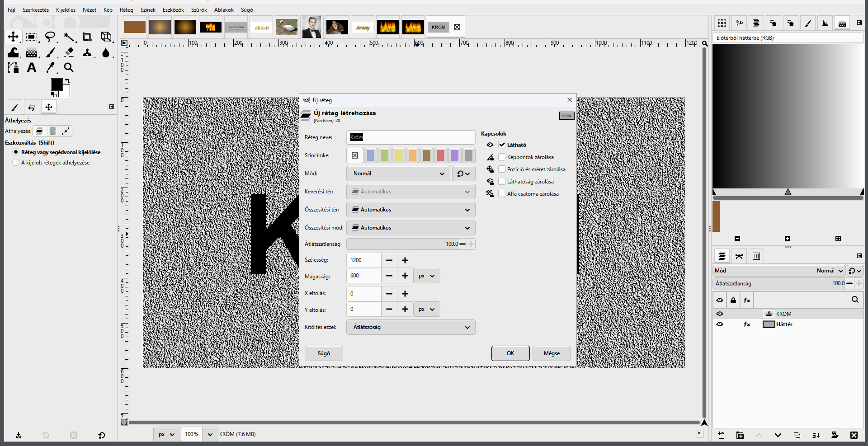
Task: Select the Paintbrush tool
Action: click(x=50, y=52)
